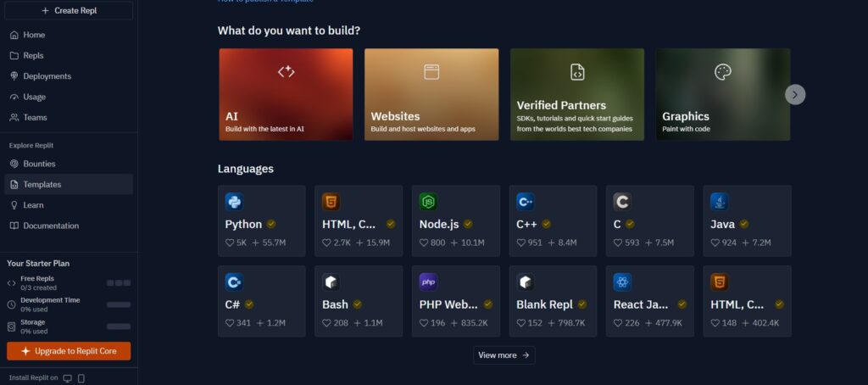Click the C++ language icon
This screenshot has height=385, width=868.
coord(526,202)
